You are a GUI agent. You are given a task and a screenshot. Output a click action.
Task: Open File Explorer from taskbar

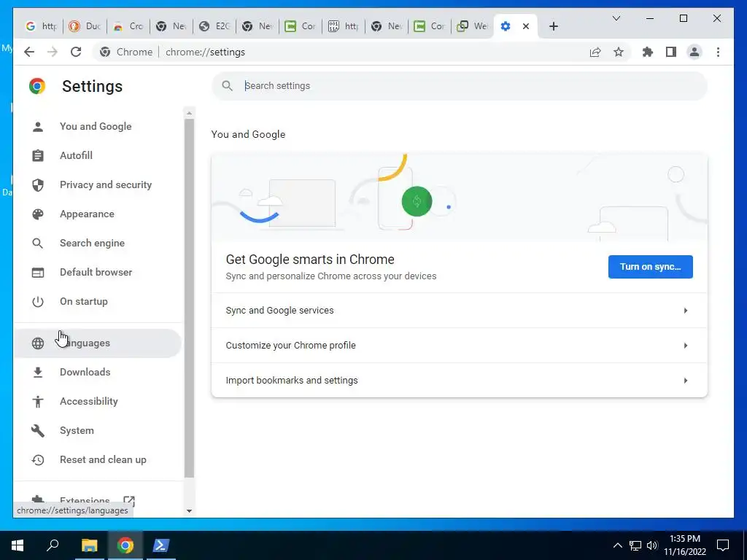click(x=89, y=545)
